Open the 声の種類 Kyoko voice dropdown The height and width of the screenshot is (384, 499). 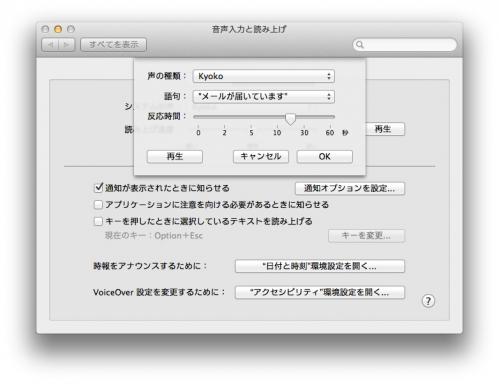[264, 76]
